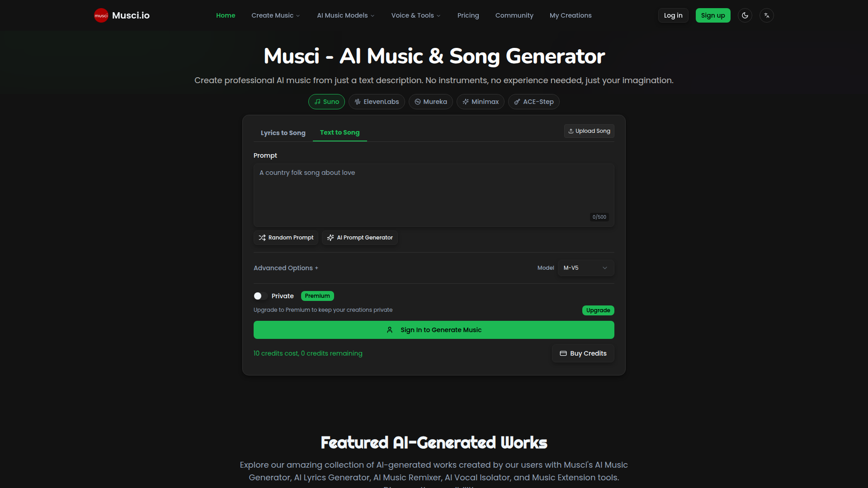Click the Upload Song button
Image resolution: width=868 pixels, height=488 pixels.
(x=589, y=131)
